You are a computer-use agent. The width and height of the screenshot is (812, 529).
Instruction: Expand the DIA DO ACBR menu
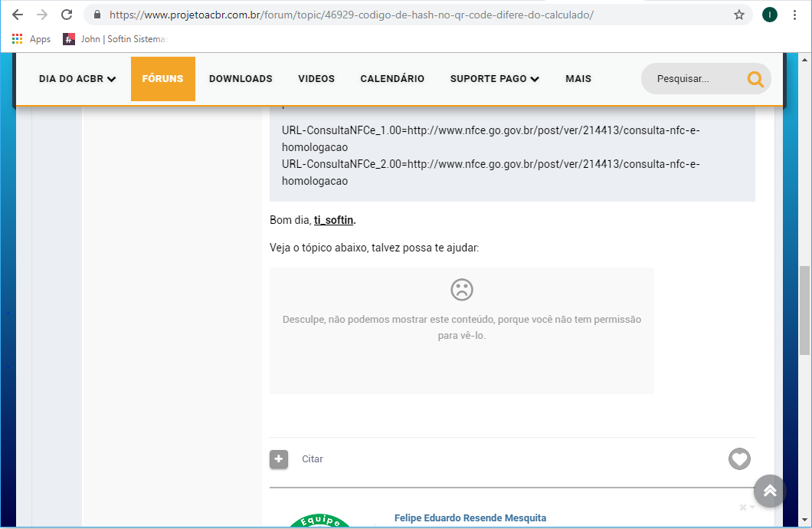[x=77, y=79]
